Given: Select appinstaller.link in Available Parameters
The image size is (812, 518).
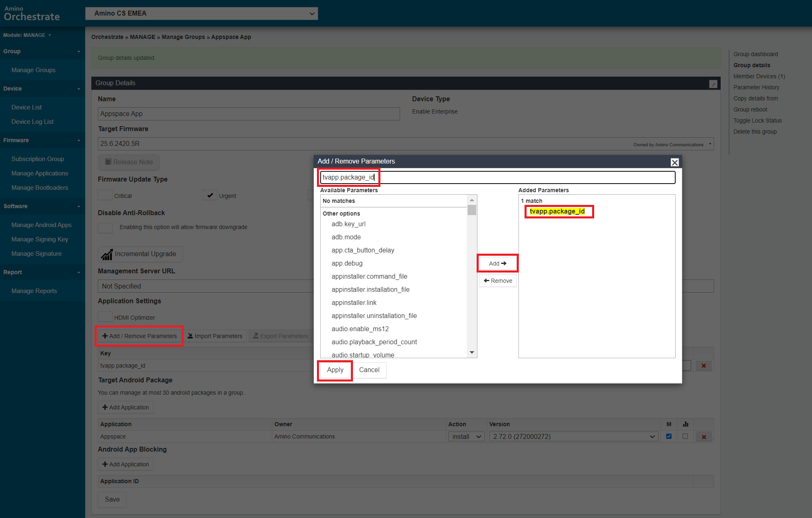Looking at the screenshot, I should [x=354, y=303].
